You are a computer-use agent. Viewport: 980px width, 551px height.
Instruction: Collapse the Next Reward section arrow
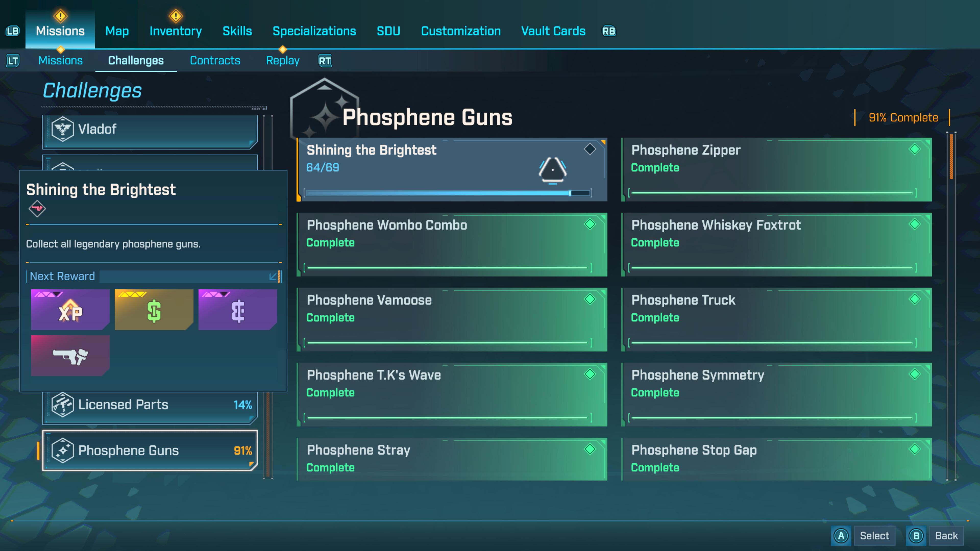[273, 277]
